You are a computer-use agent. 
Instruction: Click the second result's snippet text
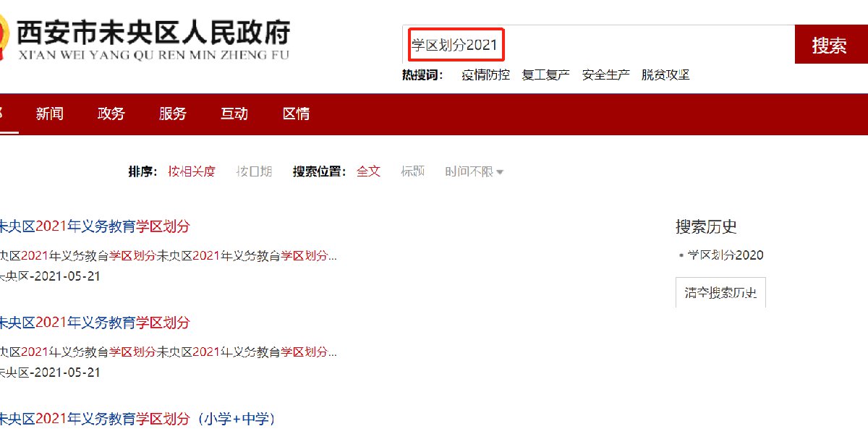pyautogui.click(x=169, y=352)
